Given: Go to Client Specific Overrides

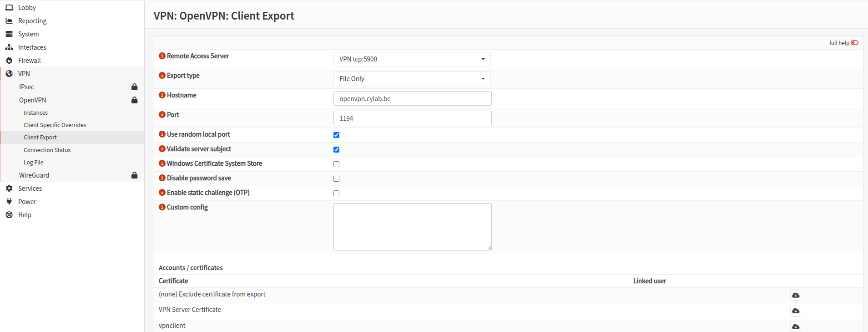Looking at the screenshot, I should point(55,125).
